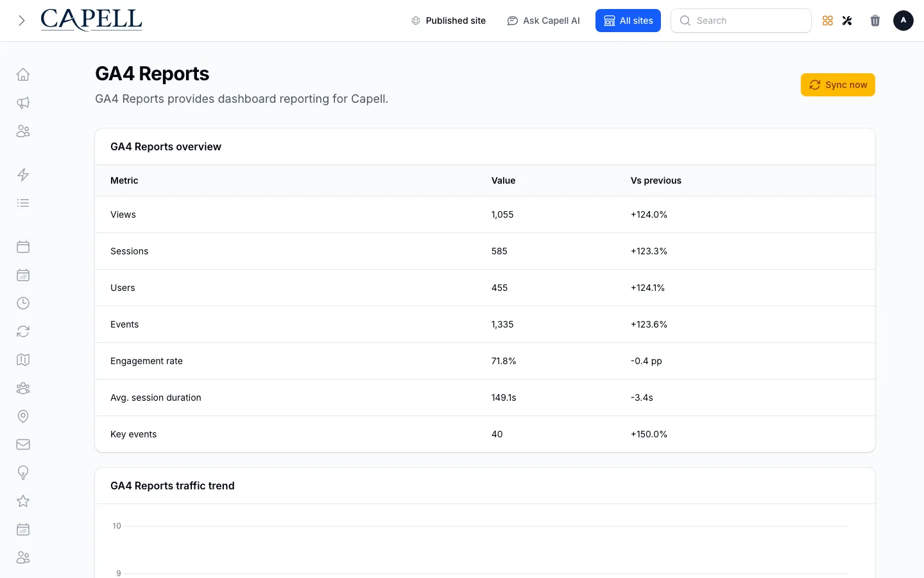Open the user avatar labeled A
924x578 pixels.
pos(903,21)
